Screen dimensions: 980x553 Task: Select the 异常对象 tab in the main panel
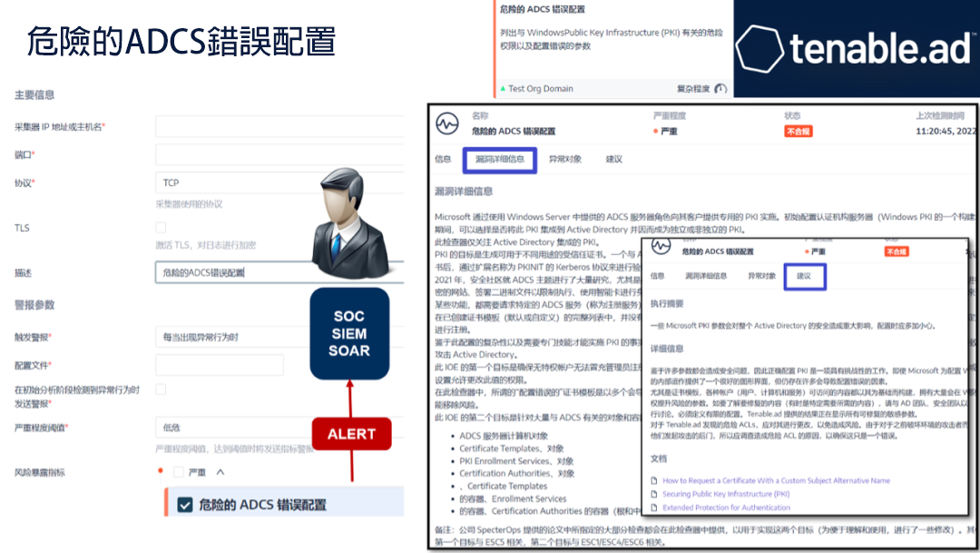pyautogui.click(x=565, y=160)
